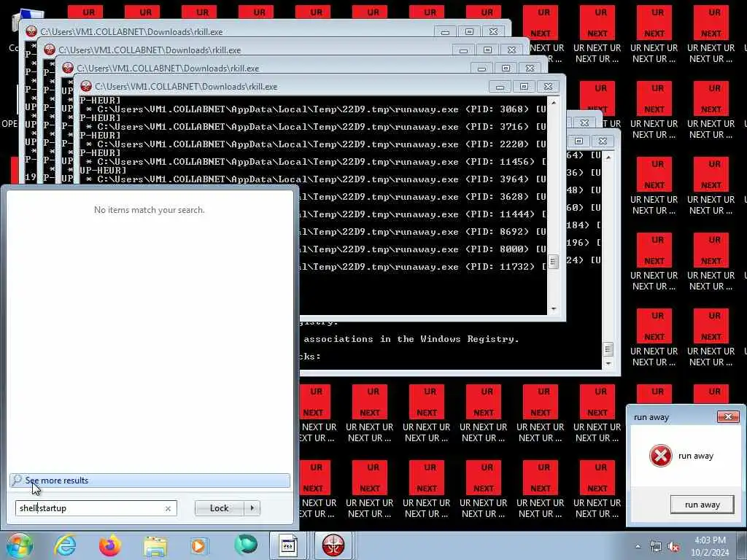Image resolution: width=747 pixels, height=560 pixels.
Task: Click the console line with PID: 3964
Action: coord(313,179)
